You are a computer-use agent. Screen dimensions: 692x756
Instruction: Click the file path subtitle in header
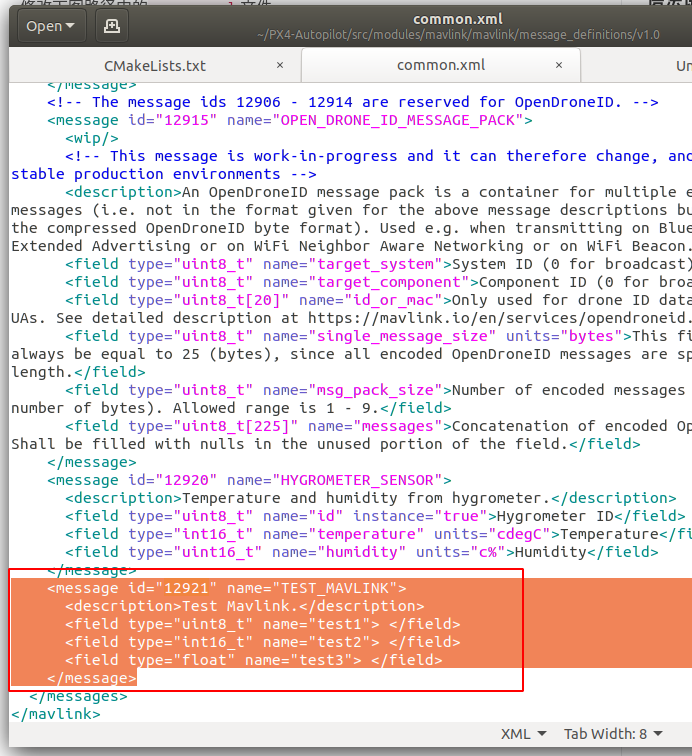point(458,35)
